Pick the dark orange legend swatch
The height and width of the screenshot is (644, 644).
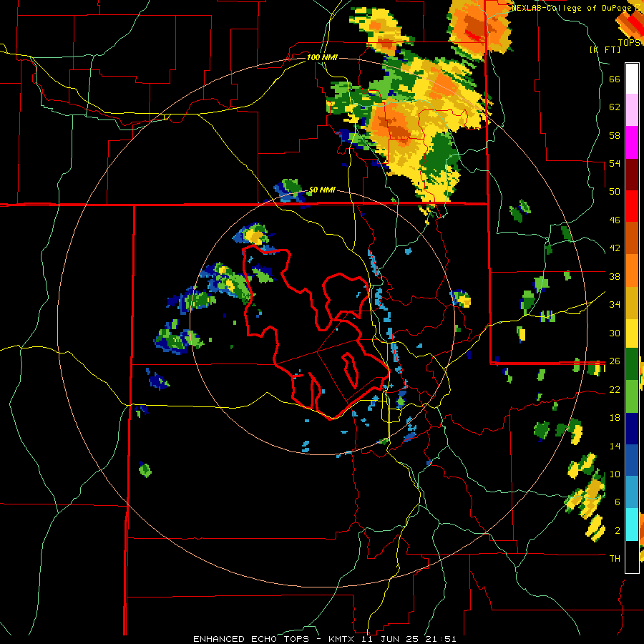point(632,238)
